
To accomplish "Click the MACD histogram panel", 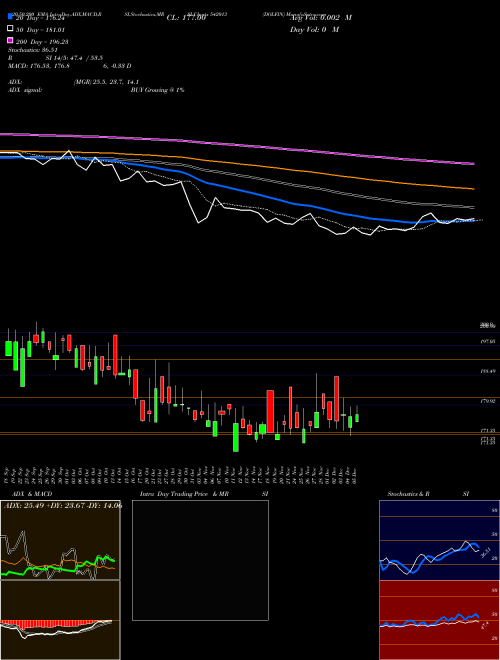I will pyautogui.click(x=60, y=620).
